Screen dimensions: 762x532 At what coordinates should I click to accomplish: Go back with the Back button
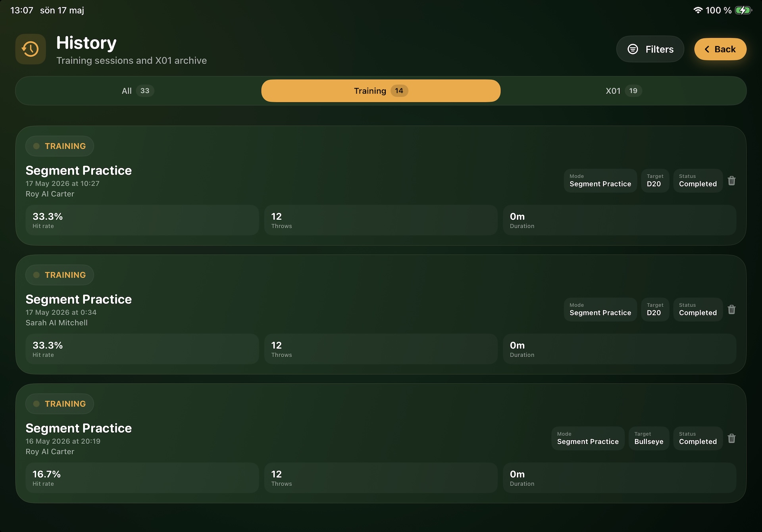[x=720, y=49]
